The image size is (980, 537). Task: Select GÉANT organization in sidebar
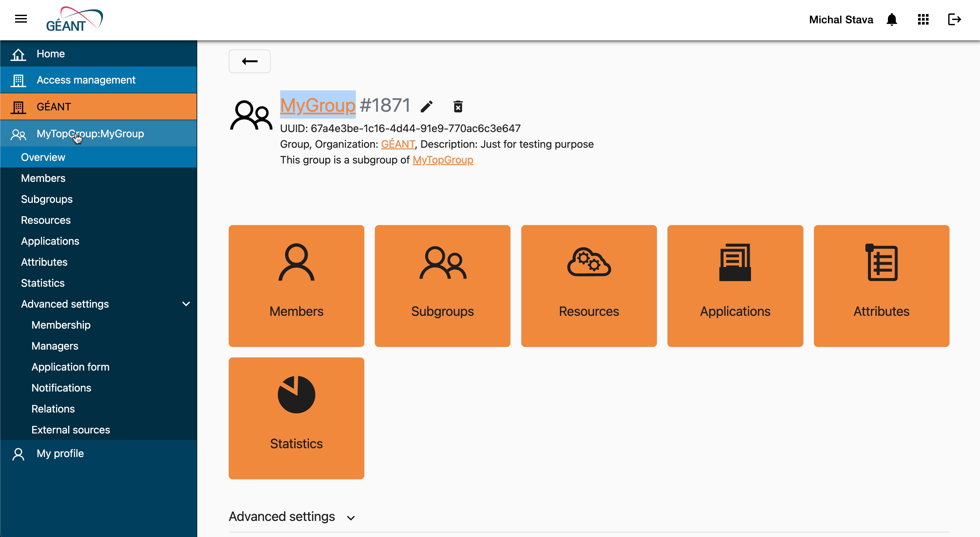pyautogui.click(x=99, y=107)
